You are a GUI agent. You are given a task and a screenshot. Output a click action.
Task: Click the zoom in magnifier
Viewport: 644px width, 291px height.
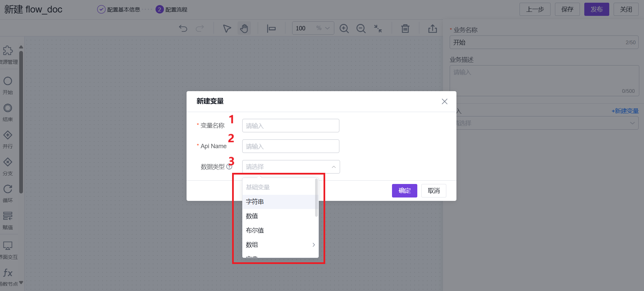[344, 28]
